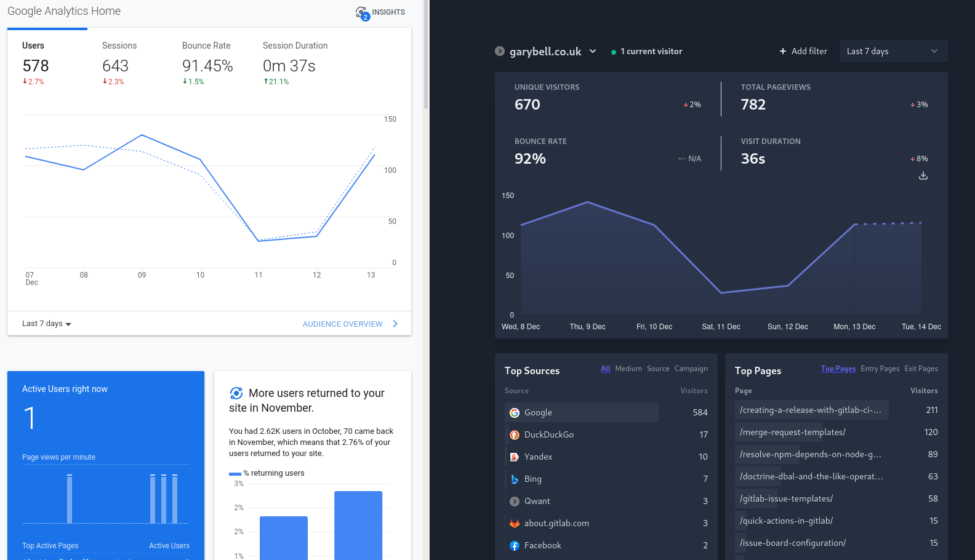This screenshot has height=560, width=975.
Task: Select the Bounce Rate metric tab
Action: (x=207, y=63)
